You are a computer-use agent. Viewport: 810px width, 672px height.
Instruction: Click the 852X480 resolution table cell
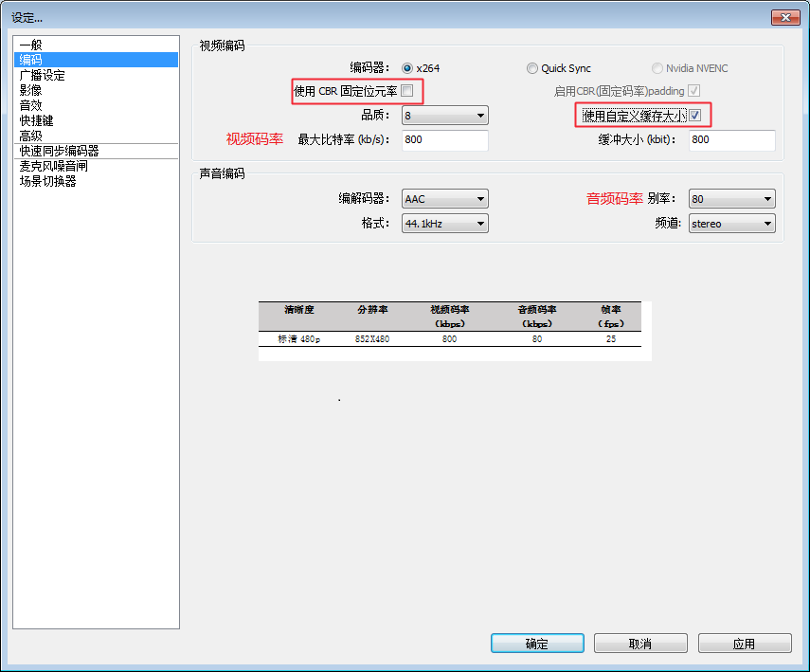coord(372,339)
